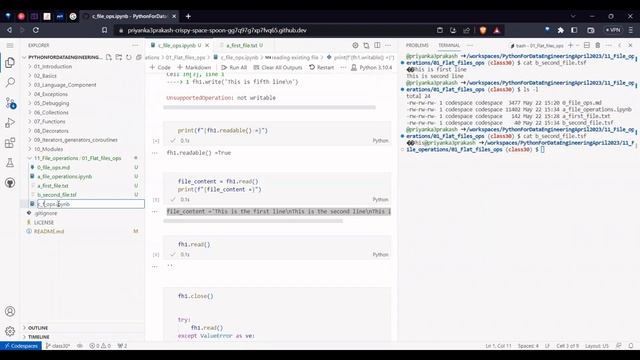Viewport: 640px width, 360px height.
Task: Expand the 02_Basics folder
Action: click(45, 76)
